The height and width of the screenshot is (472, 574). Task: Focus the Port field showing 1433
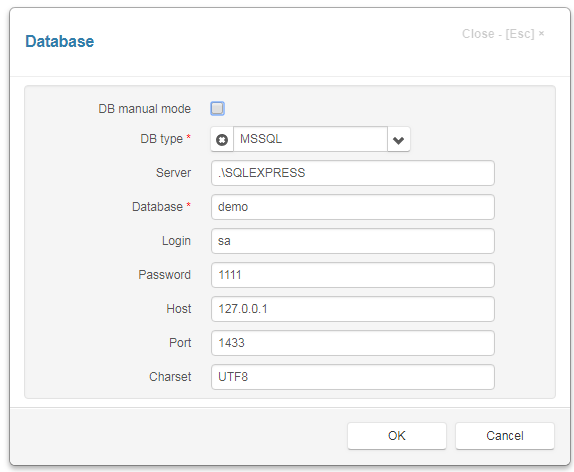tap(353, 343)
